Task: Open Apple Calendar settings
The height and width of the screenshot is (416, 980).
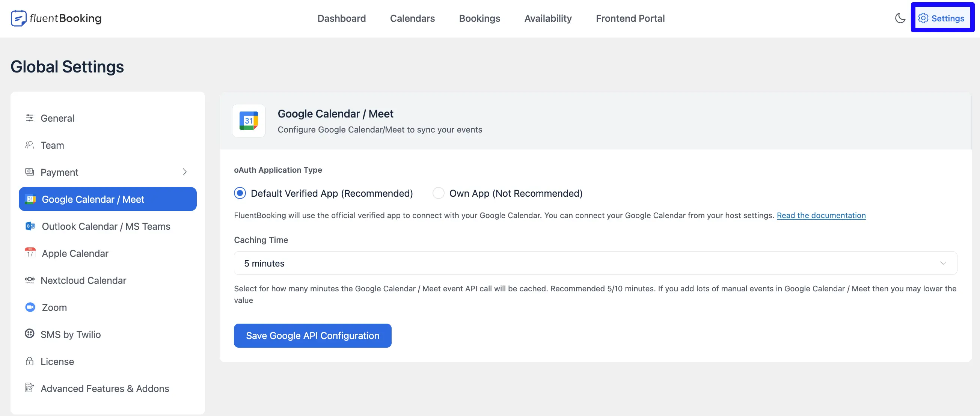Action: tap(108, 253)
